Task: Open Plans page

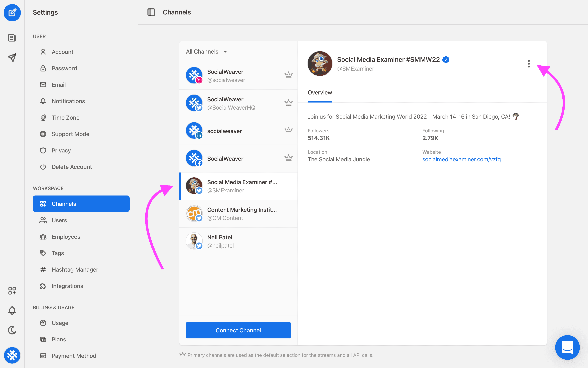Action: click(81, 339)
